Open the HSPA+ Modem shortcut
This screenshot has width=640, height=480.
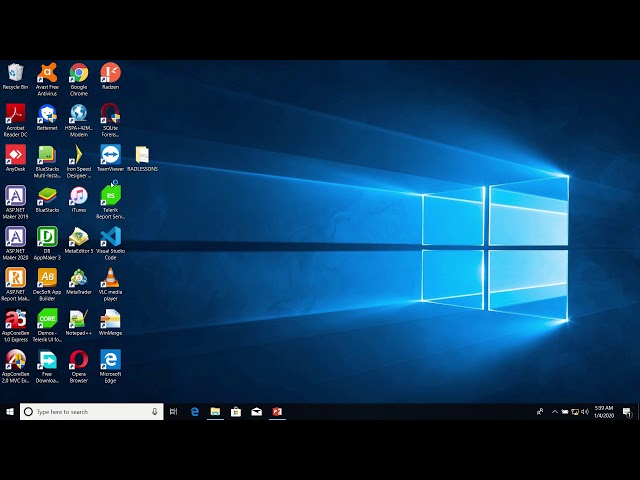coord(79,120)
